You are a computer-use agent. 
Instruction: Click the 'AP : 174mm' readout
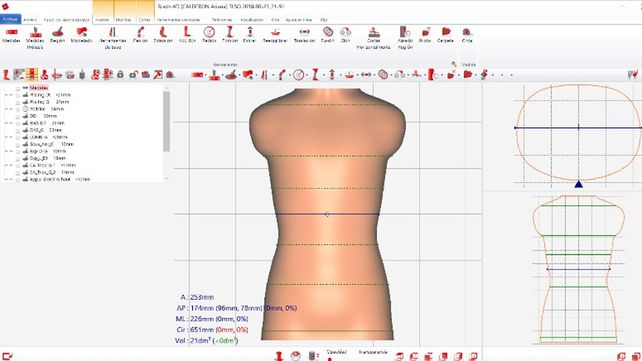click(x=236, y=308)
